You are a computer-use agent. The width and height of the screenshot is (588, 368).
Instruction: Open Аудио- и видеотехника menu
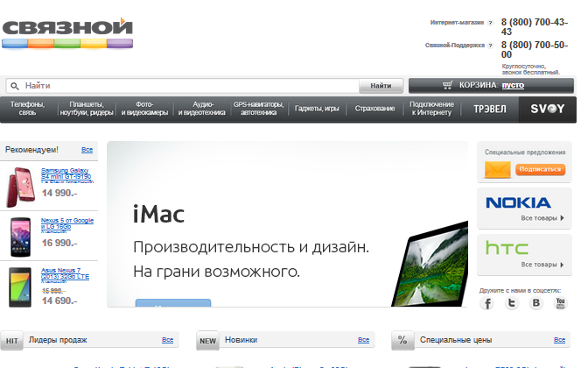(202, 109)
